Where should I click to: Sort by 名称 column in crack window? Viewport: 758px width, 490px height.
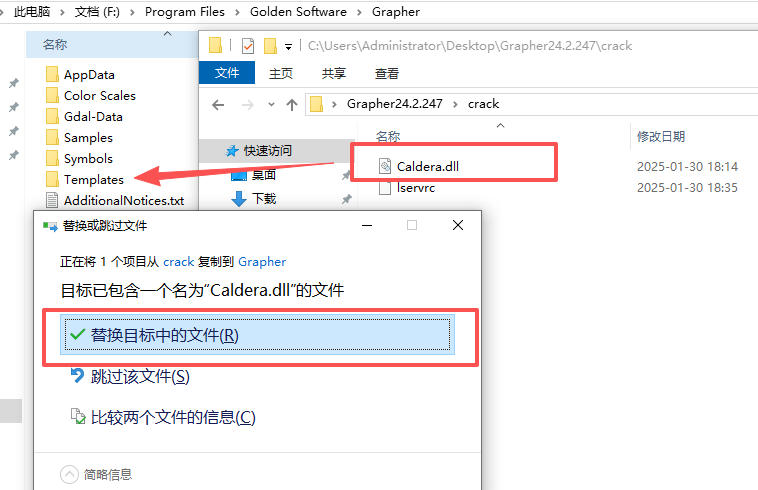coord(388,136)
